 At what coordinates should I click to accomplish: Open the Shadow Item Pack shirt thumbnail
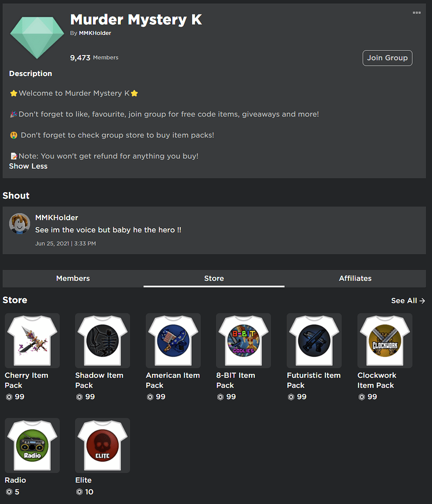(x=102, y=340)
